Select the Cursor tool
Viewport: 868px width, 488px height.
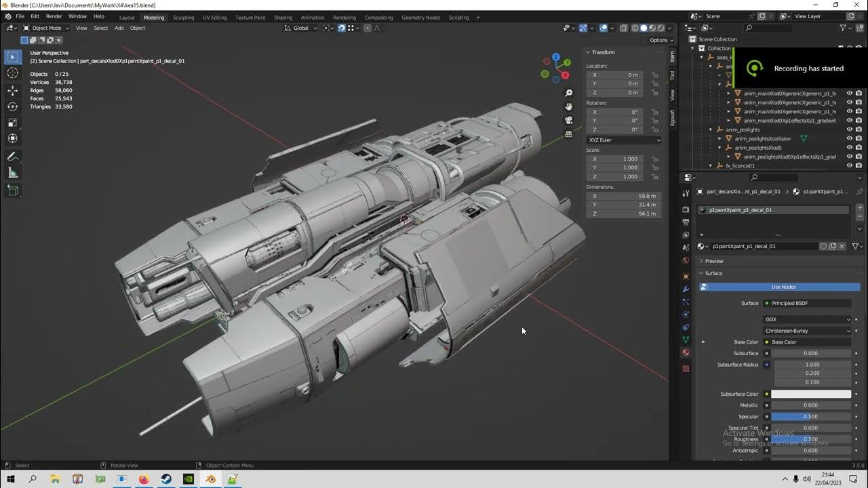[x=12, y=73]
